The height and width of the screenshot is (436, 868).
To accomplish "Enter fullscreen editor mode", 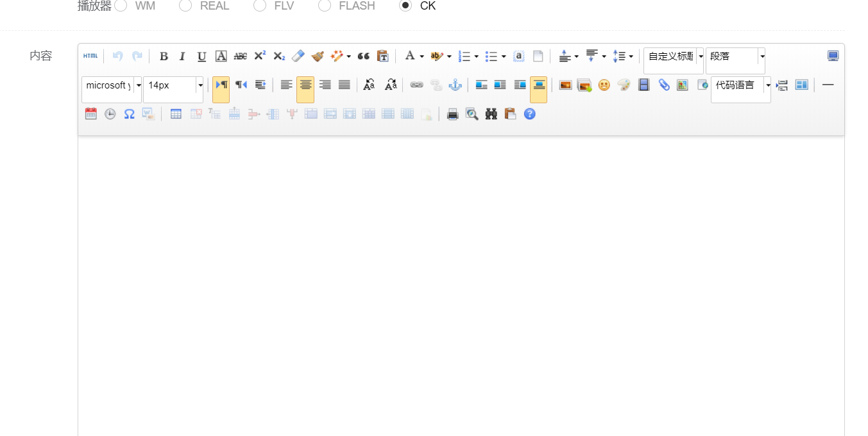I will coord(833,56).
